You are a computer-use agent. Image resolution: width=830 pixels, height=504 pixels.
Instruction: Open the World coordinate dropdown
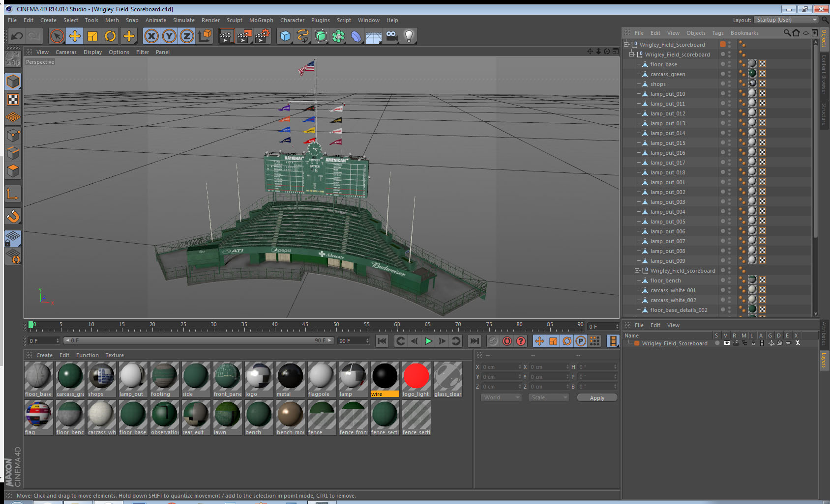(x=501, y=397)
